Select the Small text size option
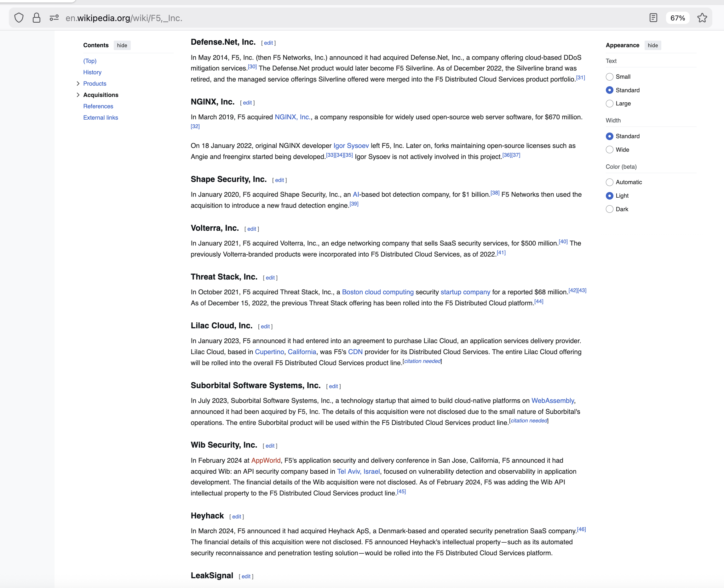Viewport: 724px width, 588px height. click(x=609, y=77)
